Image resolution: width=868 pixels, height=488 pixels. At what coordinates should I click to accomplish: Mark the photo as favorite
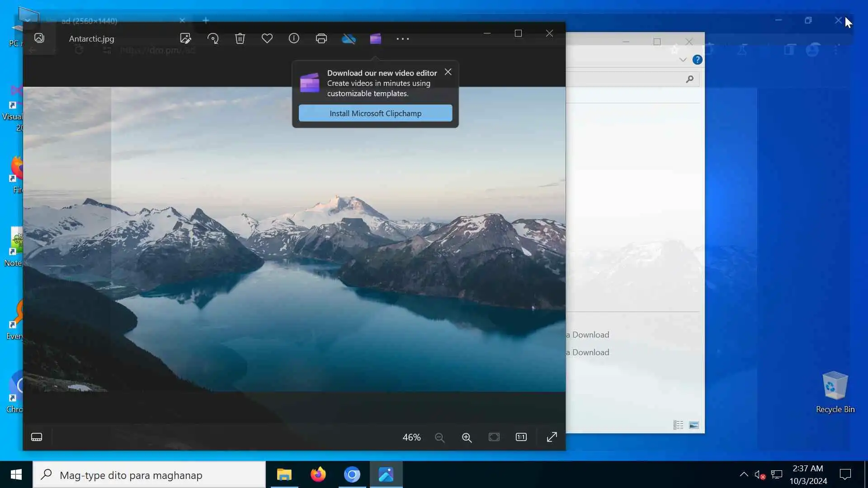[267, 38]
